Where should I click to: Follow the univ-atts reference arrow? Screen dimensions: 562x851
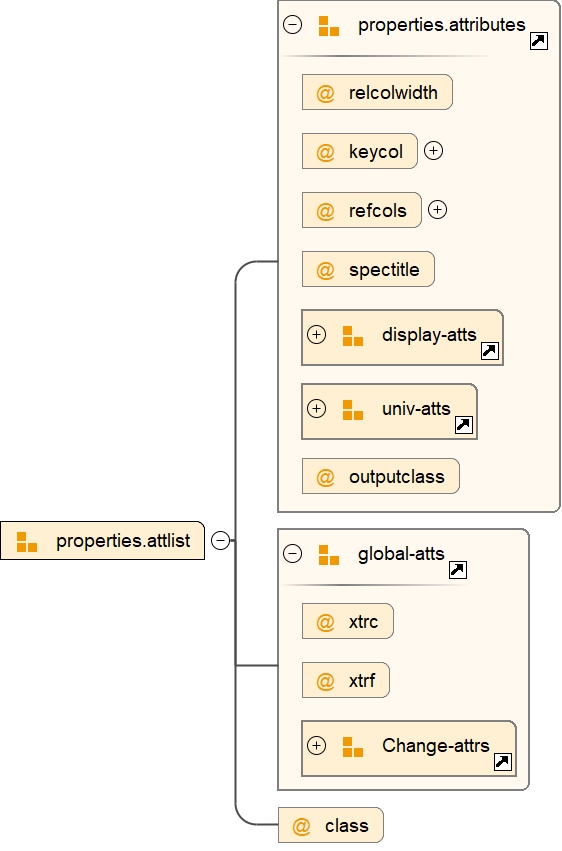464,425
